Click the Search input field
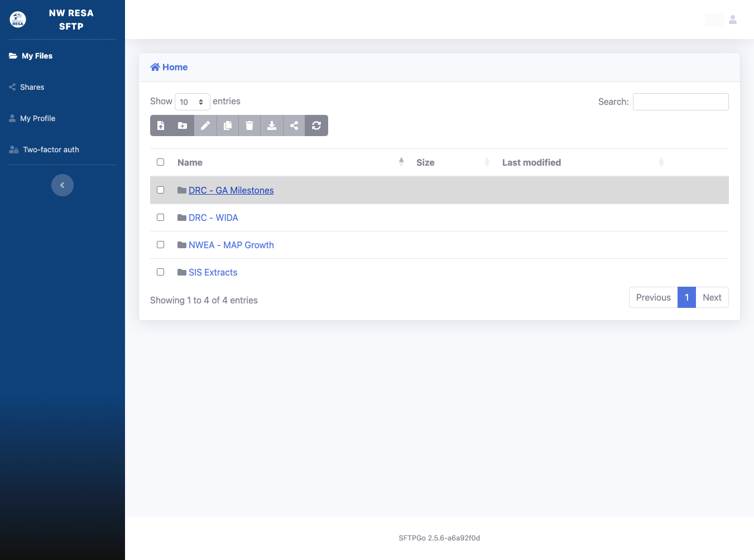The height and width of the screenshot is (560, 754). (x=681, y=102)
